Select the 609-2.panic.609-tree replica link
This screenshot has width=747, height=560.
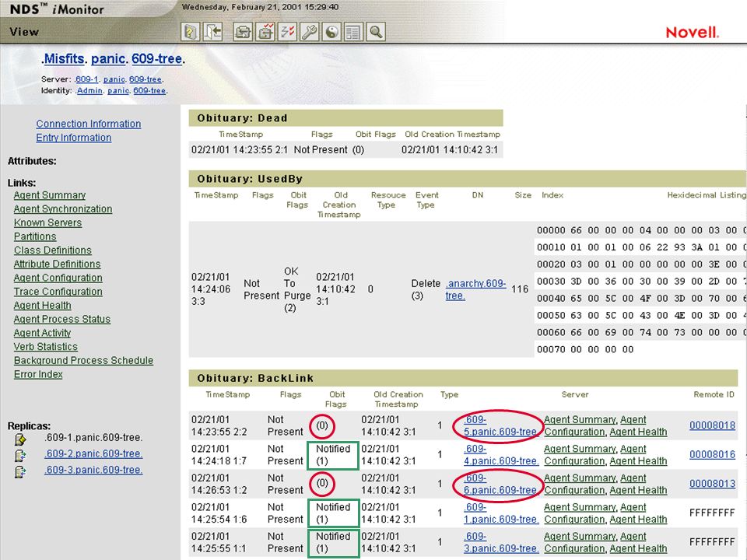click(x=93, y=453)
